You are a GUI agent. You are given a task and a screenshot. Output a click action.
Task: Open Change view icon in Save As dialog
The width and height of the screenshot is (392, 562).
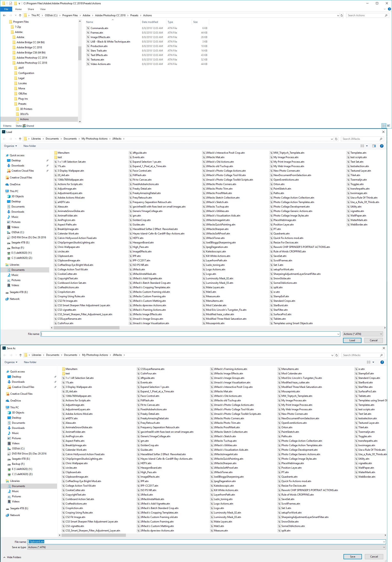click(369, 362)
